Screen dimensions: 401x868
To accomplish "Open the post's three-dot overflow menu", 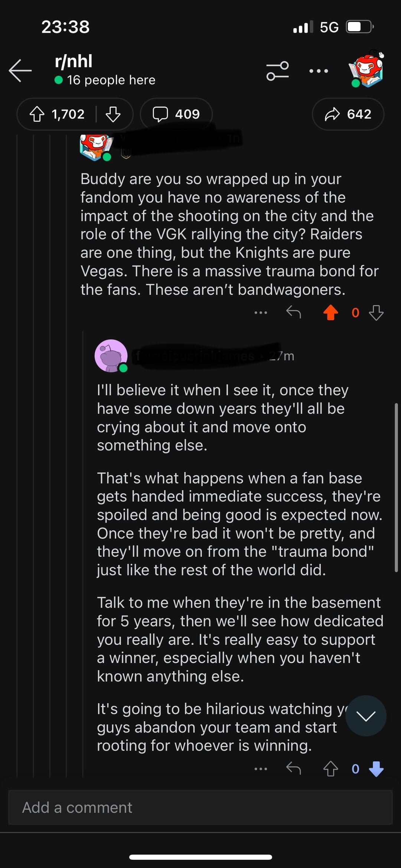I will click(x=319, y=71).
